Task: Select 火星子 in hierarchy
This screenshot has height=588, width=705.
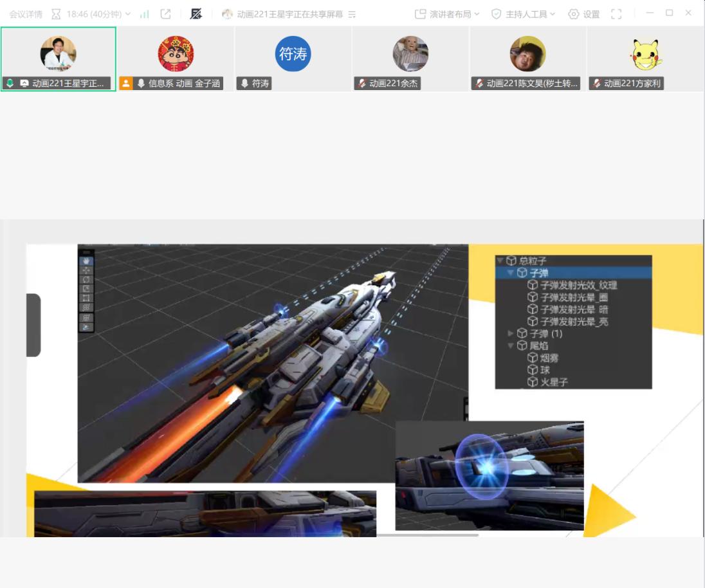Action: [x=553, y=382]
